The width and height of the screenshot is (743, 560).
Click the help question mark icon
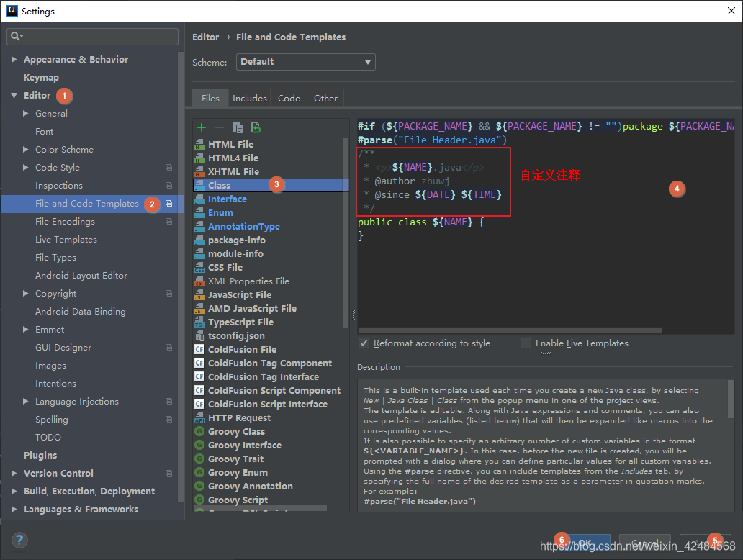coord(19,540)
